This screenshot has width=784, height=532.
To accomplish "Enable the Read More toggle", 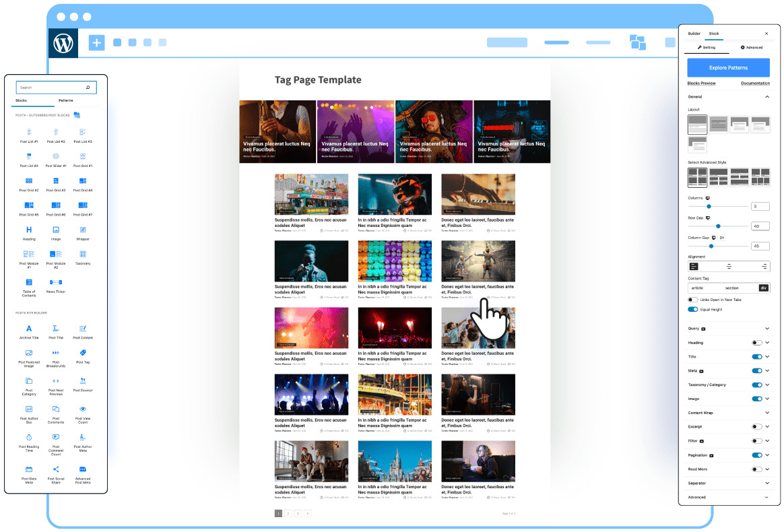I will click(x=756, y=469).
